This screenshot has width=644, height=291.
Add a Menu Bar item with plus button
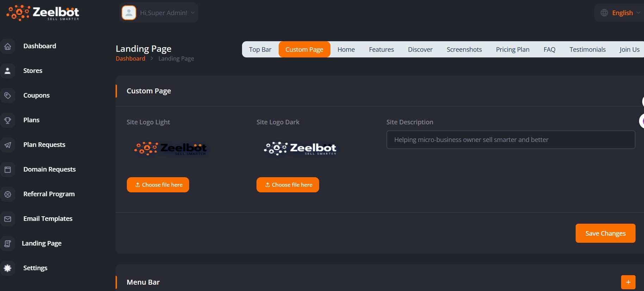coord(628,282)
